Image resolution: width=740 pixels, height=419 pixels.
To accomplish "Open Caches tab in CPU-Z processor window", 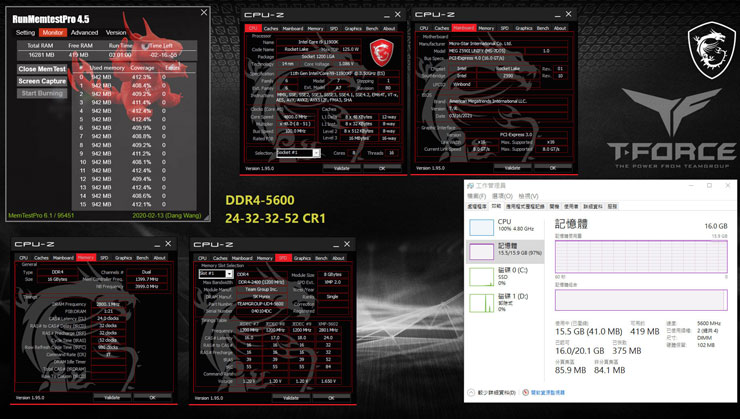I will (x=271, y=29).
